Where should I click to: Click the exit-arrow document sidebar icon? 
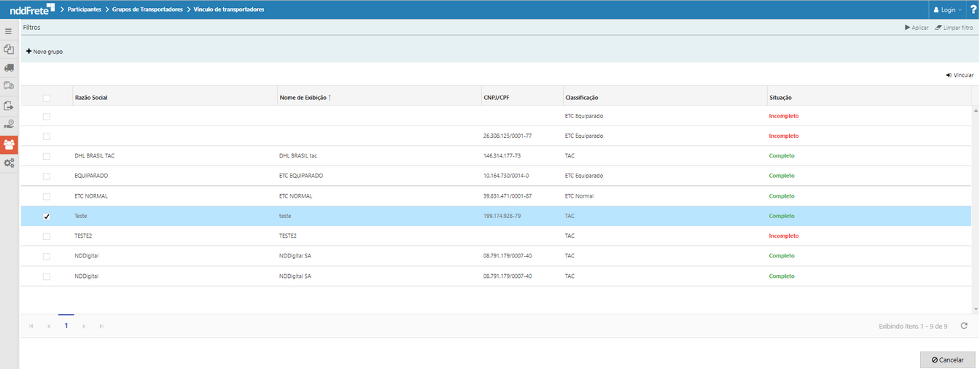click(x=9, y=106)
